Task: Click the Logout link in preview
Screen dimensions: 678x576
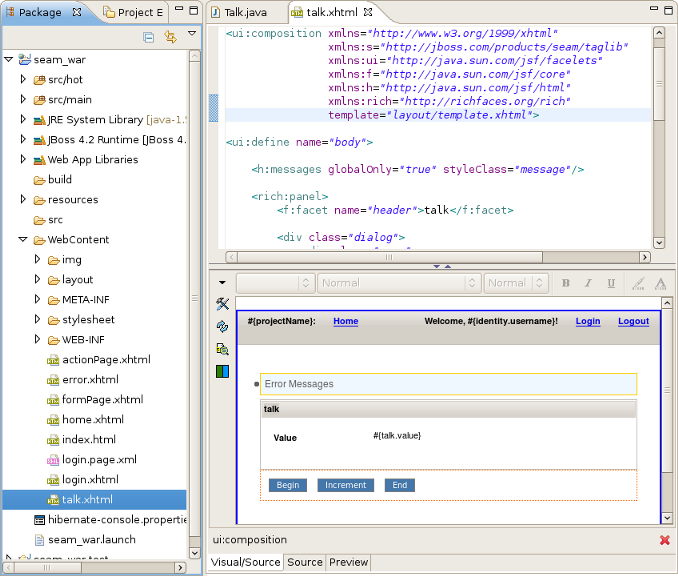Action: (633, 321)
